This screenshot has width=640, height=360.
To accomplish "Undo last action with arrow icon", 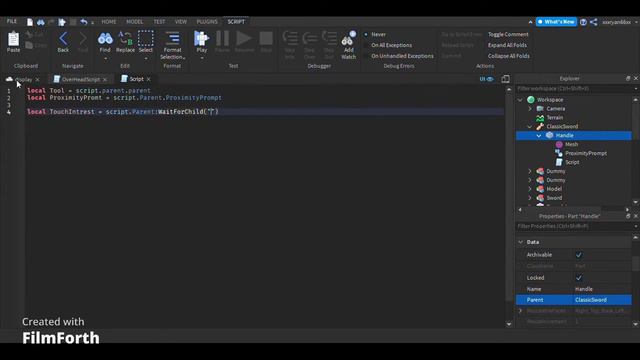I will click(84, 22).
